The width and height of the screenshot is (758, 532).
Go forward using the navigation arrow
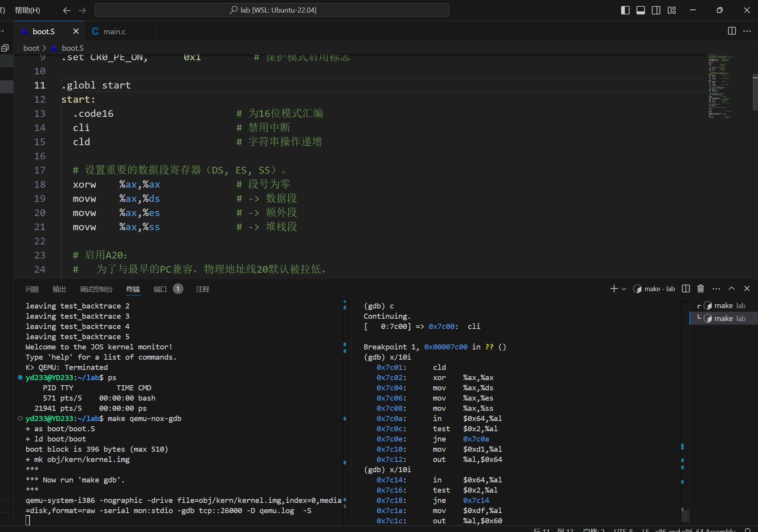(82, 10)
